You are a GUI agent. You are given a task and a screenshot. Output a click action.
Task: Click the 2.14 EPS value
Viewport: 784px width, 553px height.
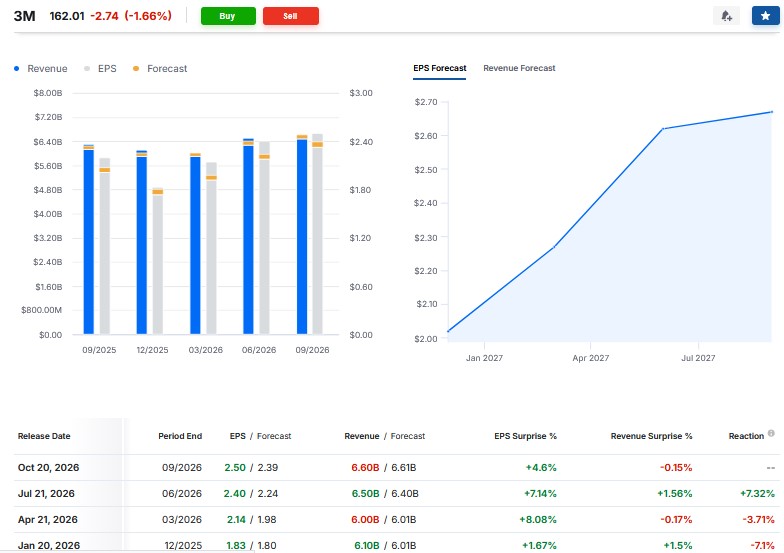[x=236, y=520]
